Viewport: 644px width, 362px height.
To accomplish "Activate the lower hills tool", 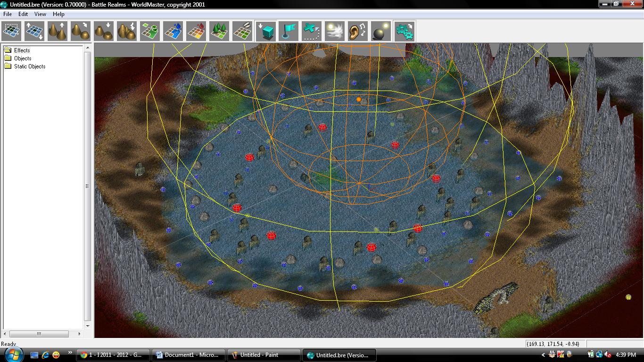I will (x=104, y=31).
